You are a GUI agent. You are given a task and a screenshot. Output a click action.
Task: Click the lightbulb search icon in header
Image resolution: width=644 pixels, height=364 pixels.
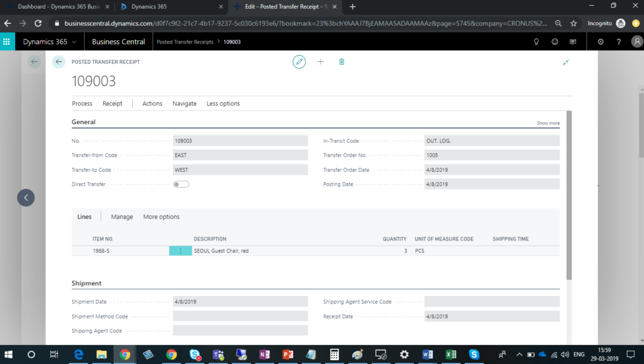[x=536, y=42]
